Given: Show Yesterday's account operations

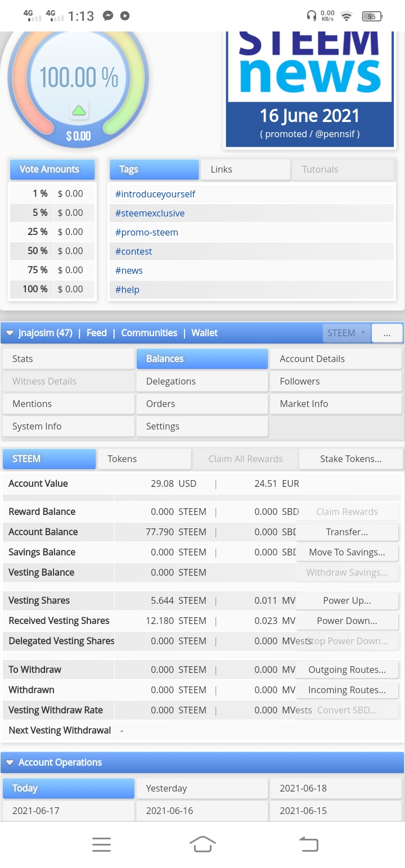Looking at the screenshot, I should [x=202, y=788].
